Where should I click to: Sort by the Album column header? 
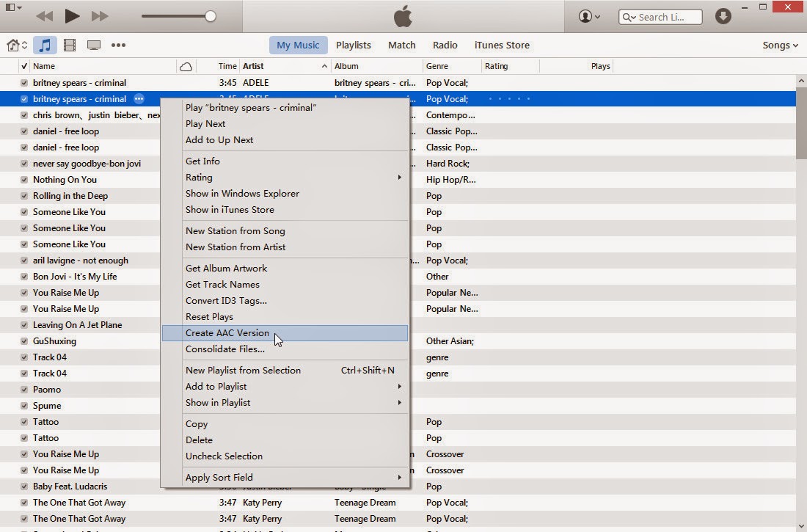(377, 66)
